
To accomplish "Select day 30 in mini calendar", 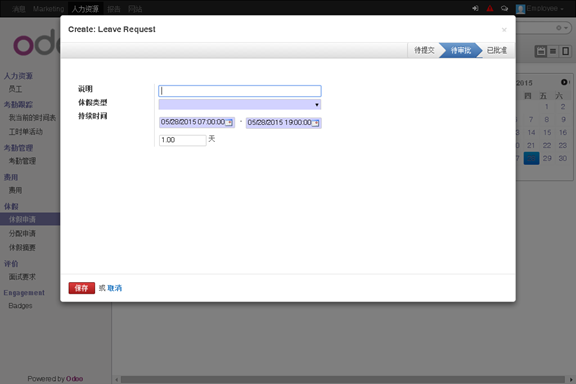I will [562, 158].
